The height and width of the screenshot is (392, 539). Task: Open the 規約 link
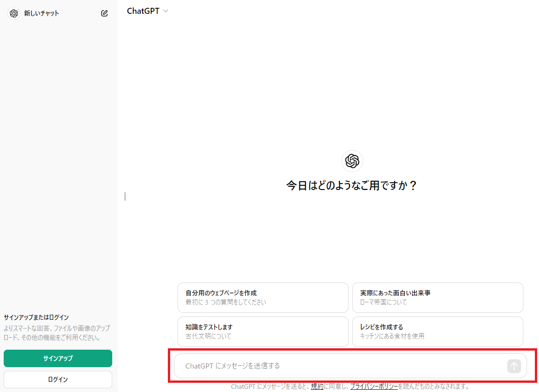[x=317, y=386]
